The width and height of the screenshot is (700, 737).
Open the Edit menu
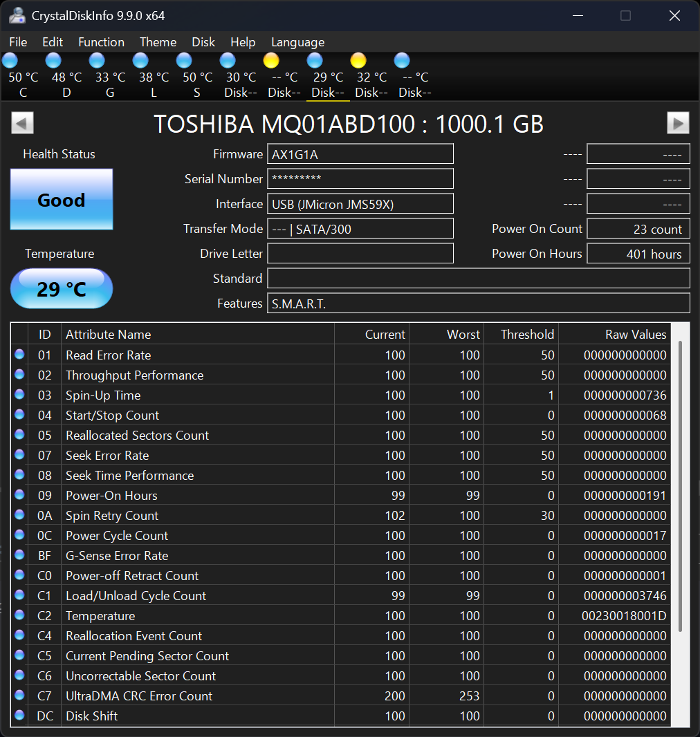tap(53, 42)
